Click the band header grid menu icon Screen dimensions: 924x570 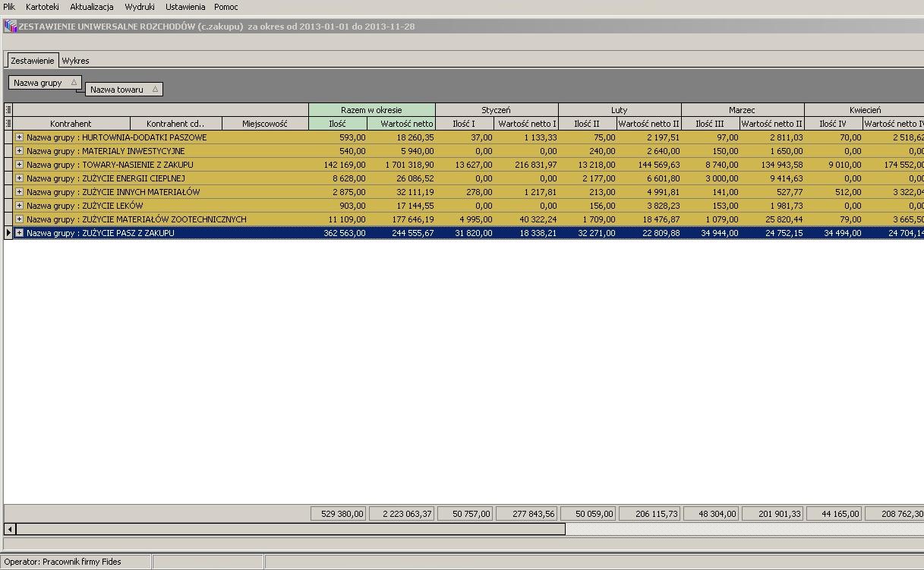click(x=8, y=110)
